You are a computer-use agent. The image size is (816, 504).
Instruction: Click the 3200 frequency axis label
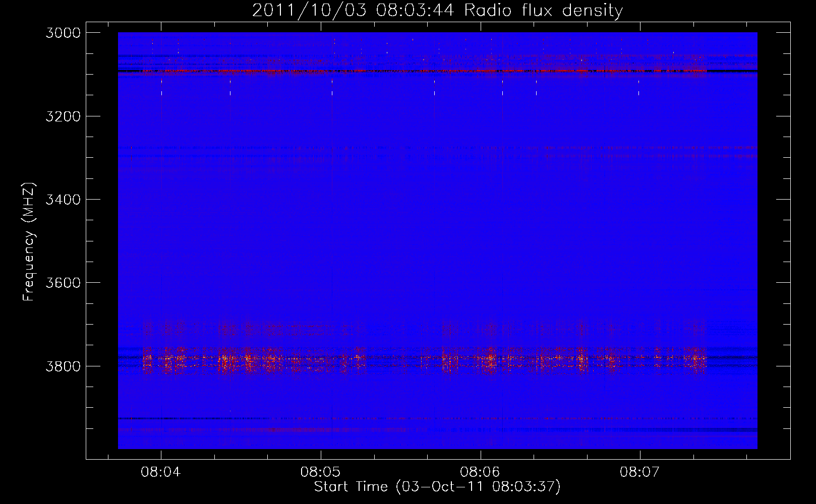coord(63,116)
